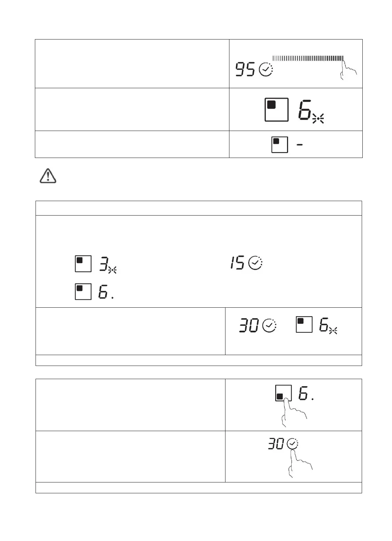
Task: Select the zone square beside the dash
Action: 279,144
